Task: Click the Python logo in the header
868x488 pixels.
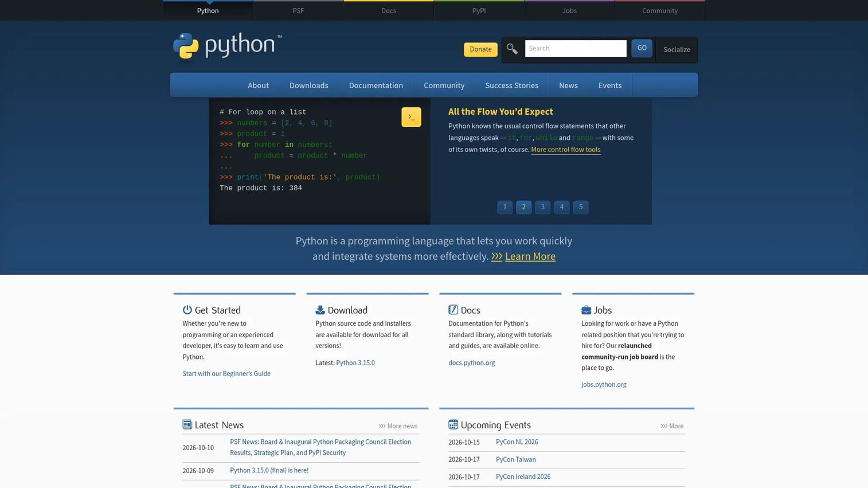Action: coord(228,46)
